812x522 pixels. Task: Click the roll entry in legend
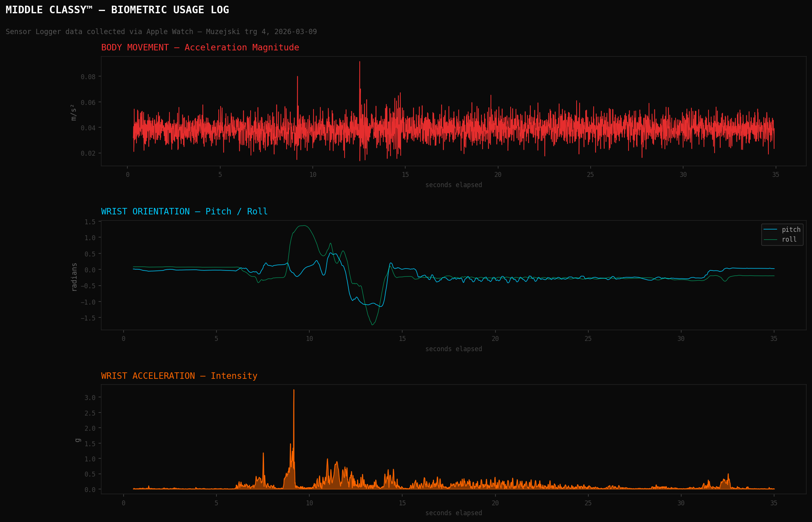click(x=789, y=239)
